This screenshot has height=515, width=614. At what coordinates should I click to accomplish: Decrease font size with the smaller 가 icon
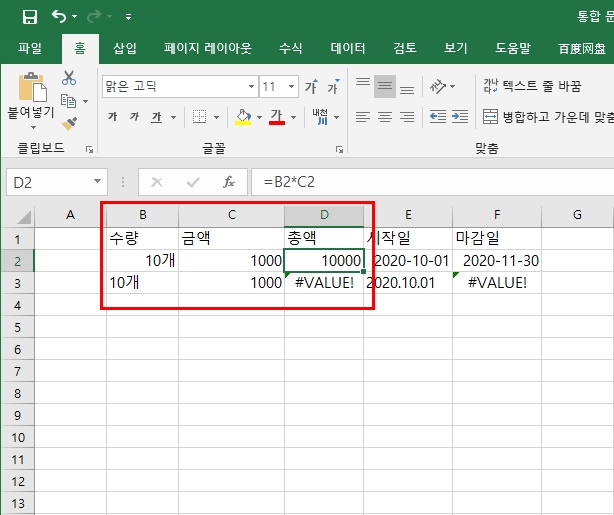point(334,87)
